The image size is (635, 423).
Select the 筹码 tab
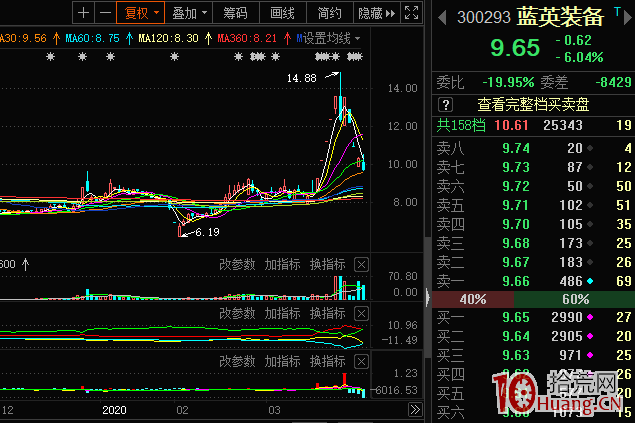point(236,13)
